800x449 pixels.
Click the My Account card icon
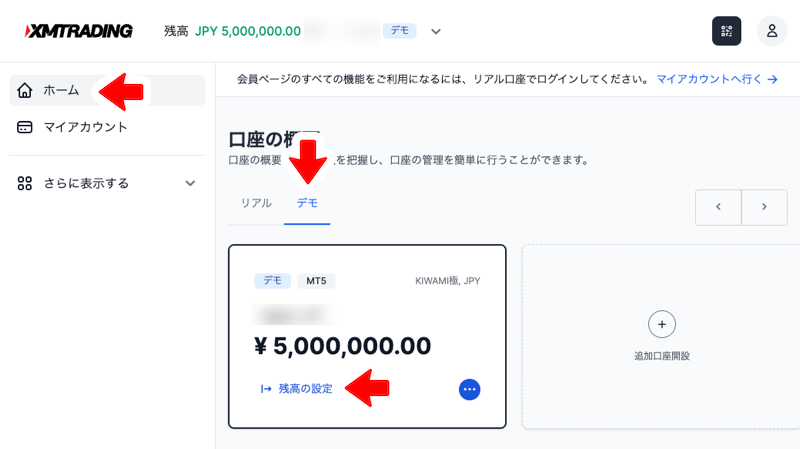[24, 127]
